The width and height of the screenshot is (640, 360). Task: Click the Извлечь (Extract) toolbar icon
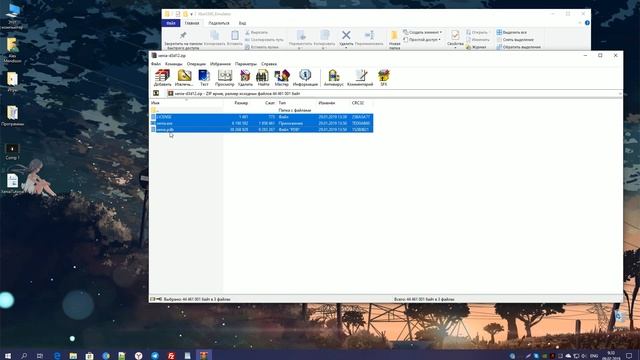(x=184, y=77)
